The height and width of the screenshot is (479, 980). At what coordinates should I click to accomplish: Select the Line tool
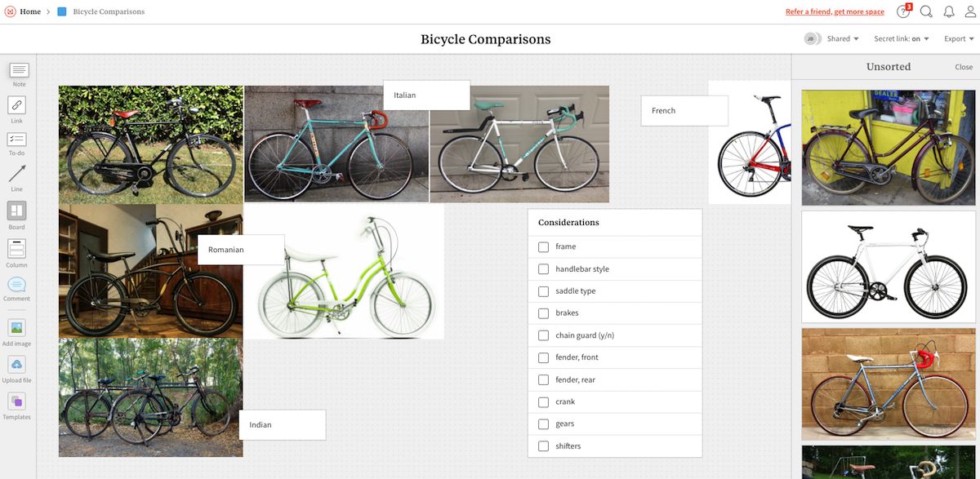[17, 174]
